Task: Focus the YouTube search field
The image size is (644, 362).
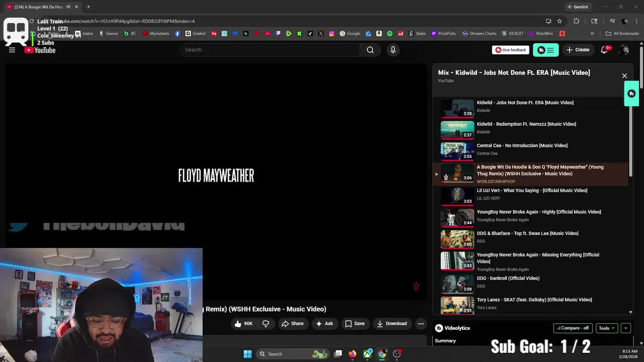Action: (270, 50)
